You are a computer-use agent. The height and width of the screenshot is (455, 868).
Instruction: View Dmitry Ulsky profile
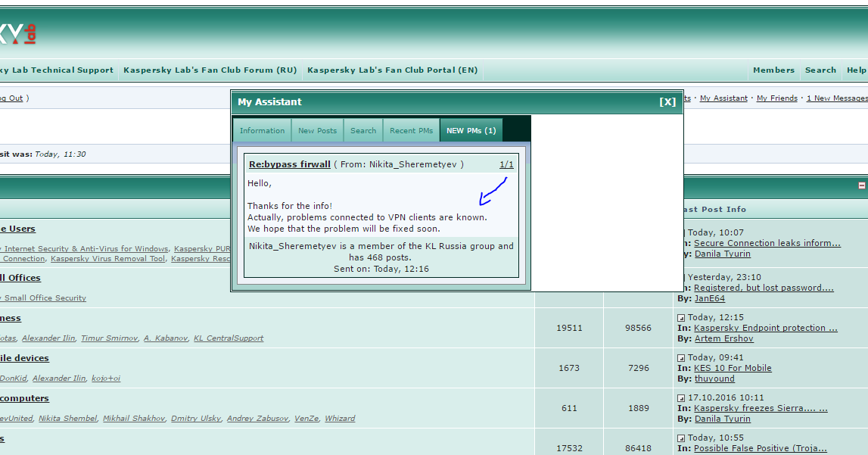pyautogui.click(x=195, y=419)
